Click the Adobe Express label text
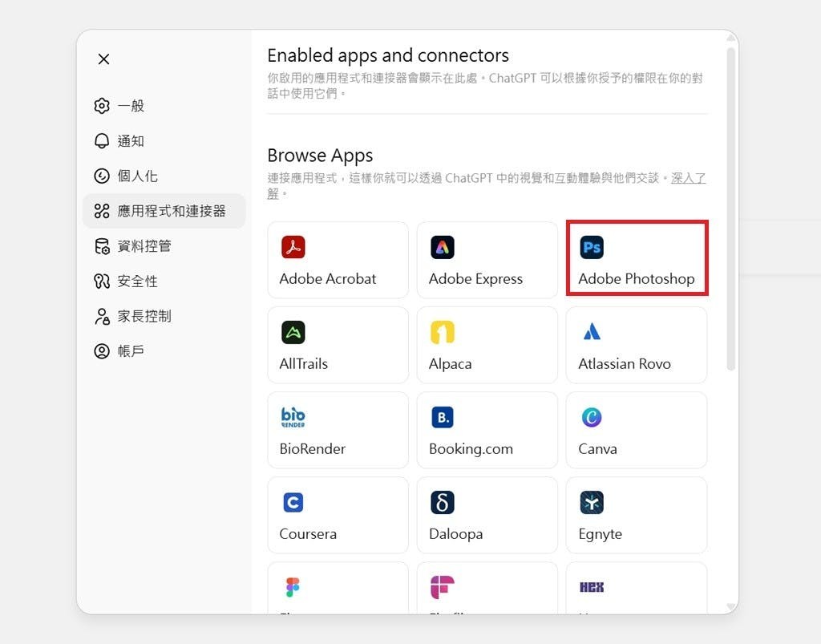 (x=475, y=278)
